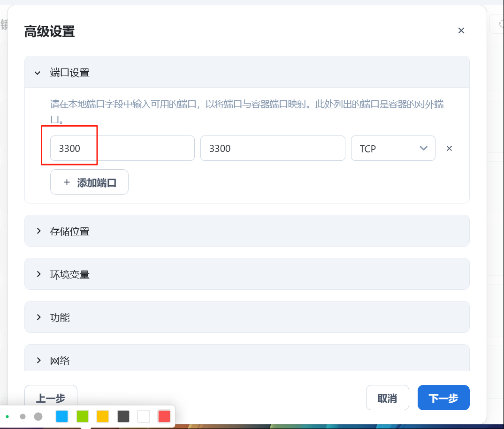The width and height of the screenshot is (504, 429).
Task: Select the blue color swatch
Action: click(62, 416)
